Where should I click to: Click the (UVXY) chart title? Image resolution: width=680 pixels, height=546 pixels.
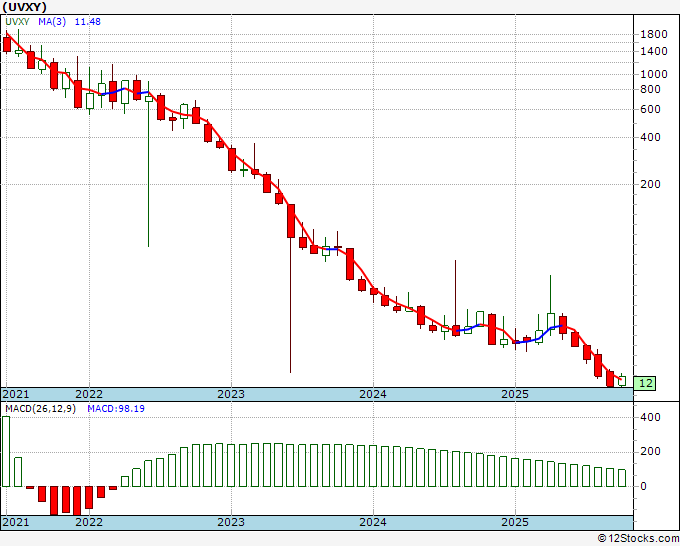tap(24, 7)
